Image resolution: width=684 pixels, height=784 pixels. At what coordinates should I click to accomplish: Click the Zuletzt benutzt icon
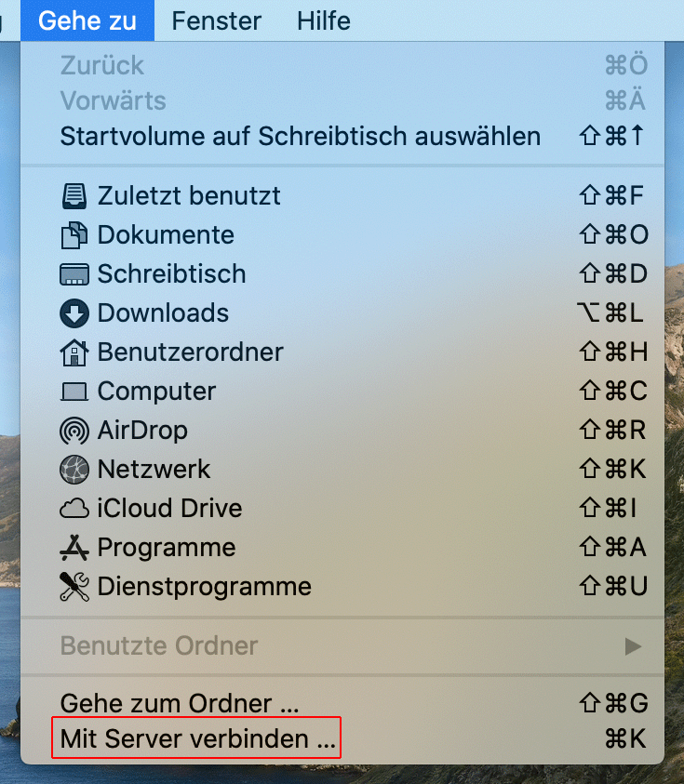tap(74, 195)
